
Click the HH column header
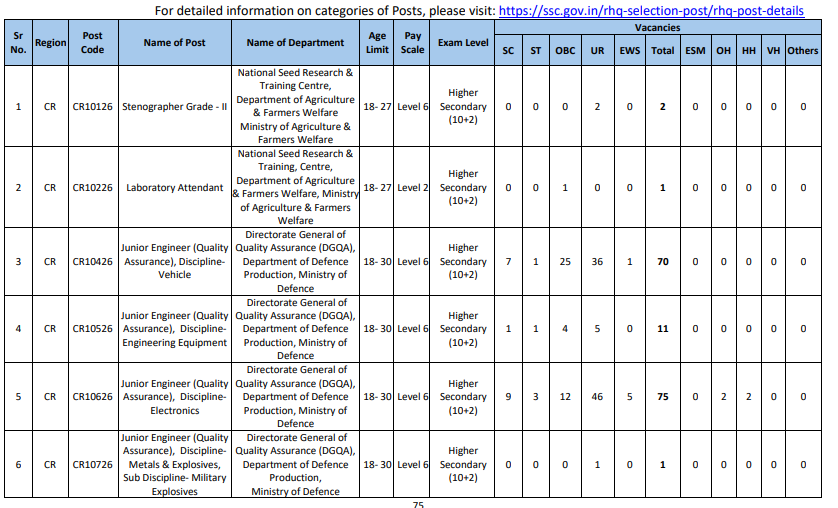(749, 51)
